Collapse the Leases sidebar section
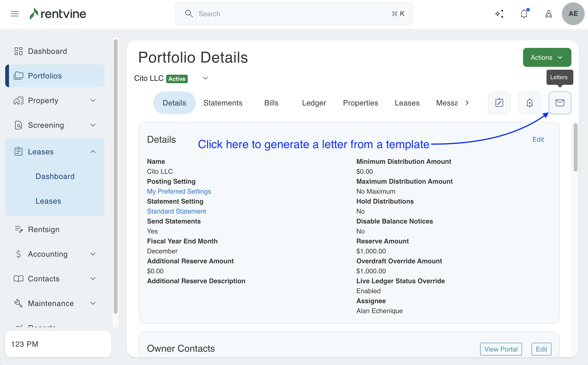Image resolution: width=588 pixels, height=365 pixels. pos(93,152)
